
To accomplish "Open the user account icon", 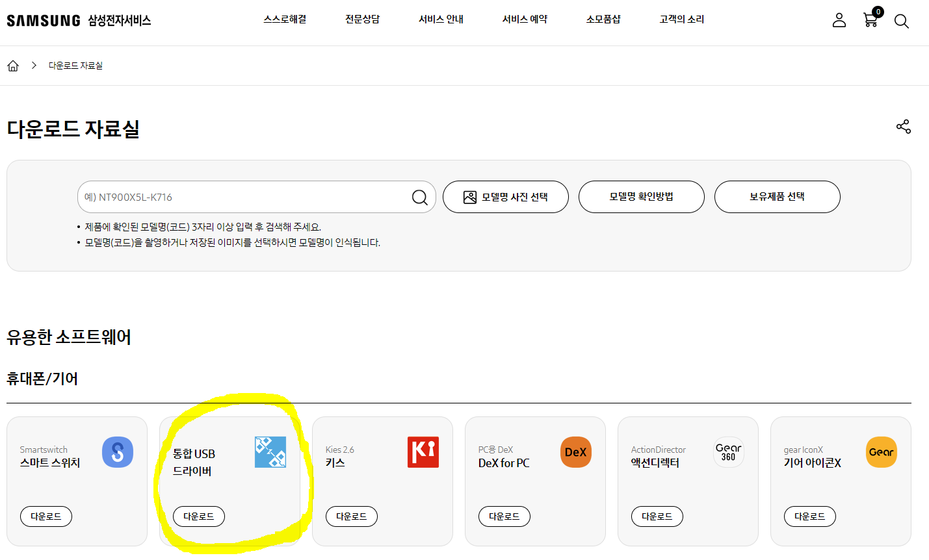I will click(x=839, y=20).
